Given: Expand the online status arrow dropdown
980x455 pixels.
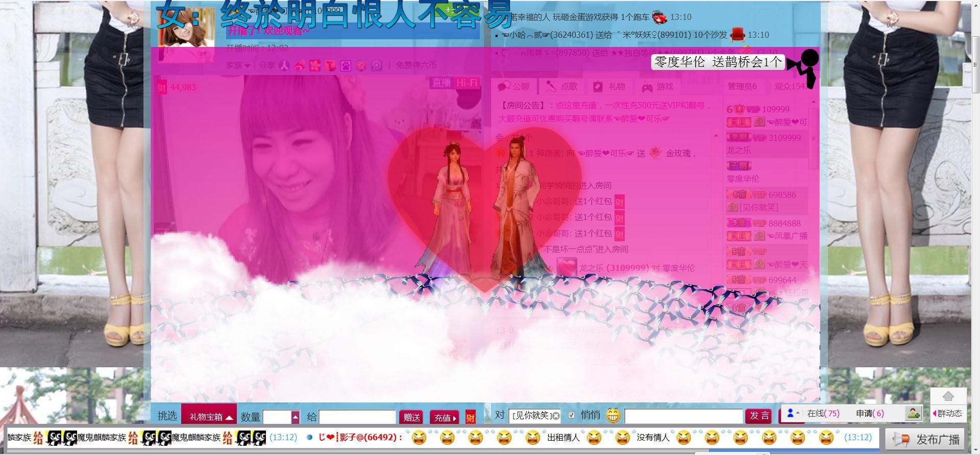Looking at the screenshot, I should click(x=798, y=413).
